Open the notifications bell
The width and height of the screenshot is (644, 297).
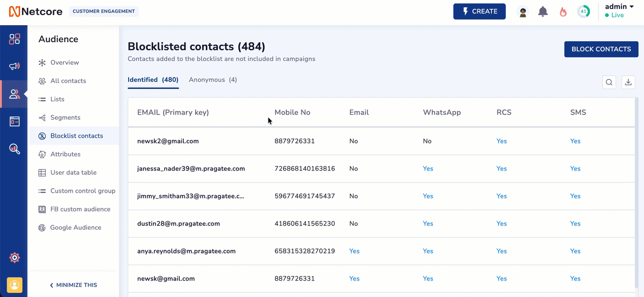click(543, 12)
